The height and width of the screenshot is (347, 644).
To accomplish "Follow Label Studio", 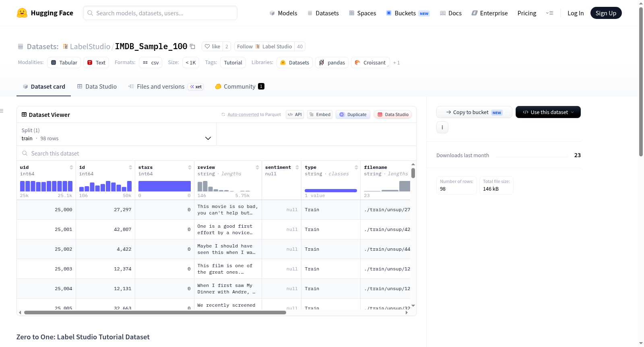I will point(264,46).
